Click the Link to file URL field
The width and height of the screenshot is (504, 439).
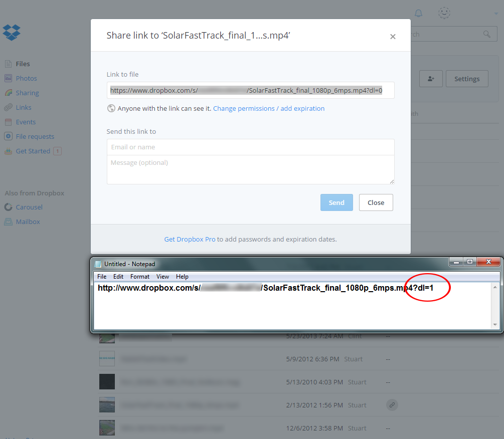click(250, 90)
